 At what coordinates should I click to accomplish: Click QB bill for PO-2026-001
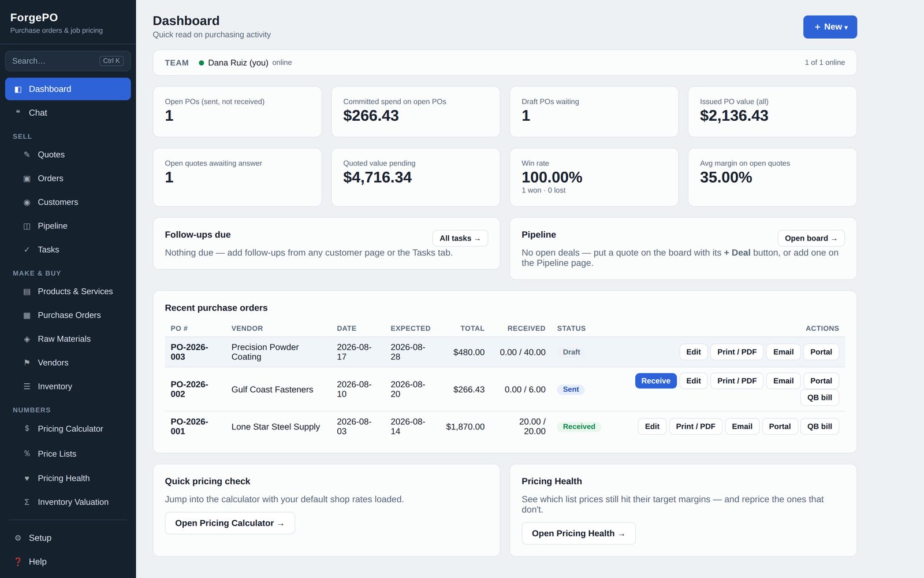click(819, 427)
